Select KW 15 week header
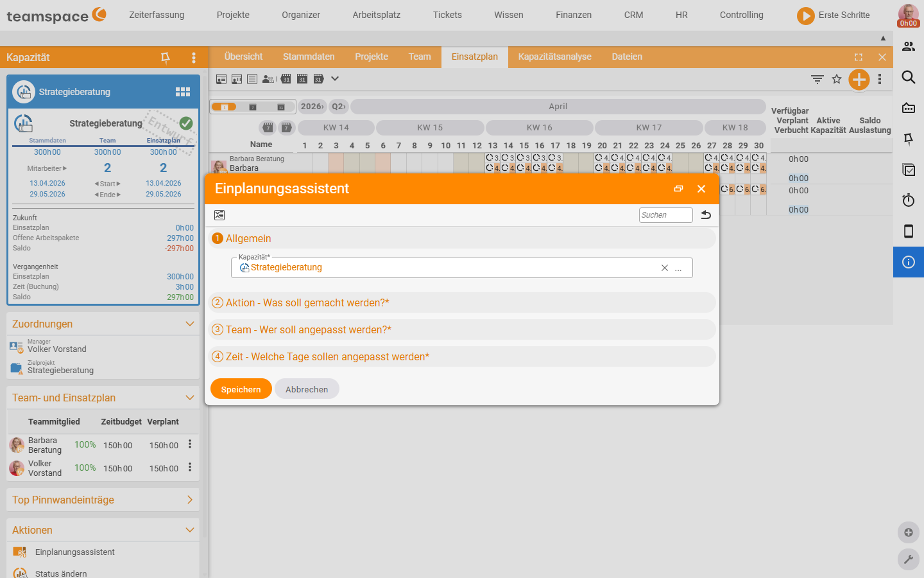The image size is (924, 578). (x=430, y=128)
